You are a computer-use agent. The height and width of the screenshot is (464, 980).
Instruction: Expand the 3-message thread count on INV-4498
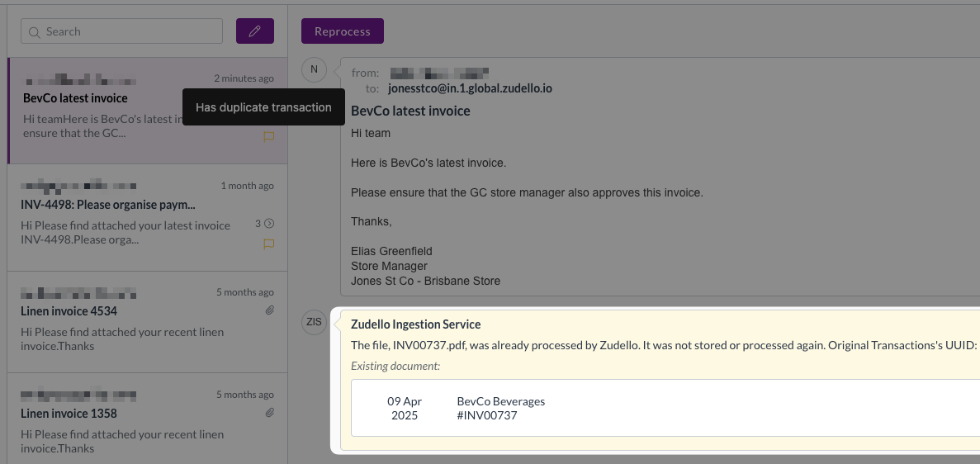pyautogui.click(x=264, y=224)
